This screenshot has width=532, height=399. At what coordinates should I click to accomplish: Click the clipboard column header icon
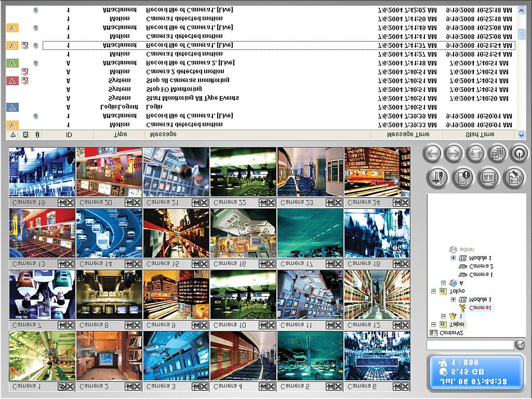coord(25,135)
